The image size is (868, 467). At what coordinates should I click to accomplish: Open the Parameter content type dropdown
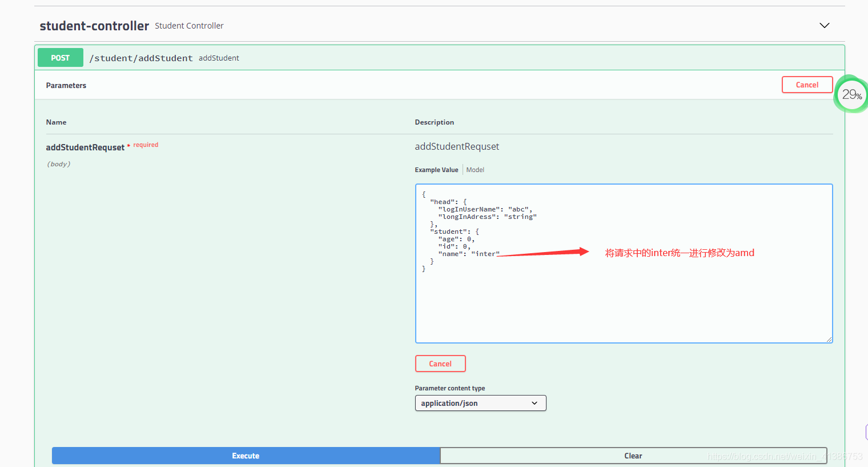click(x=480, y=403)
